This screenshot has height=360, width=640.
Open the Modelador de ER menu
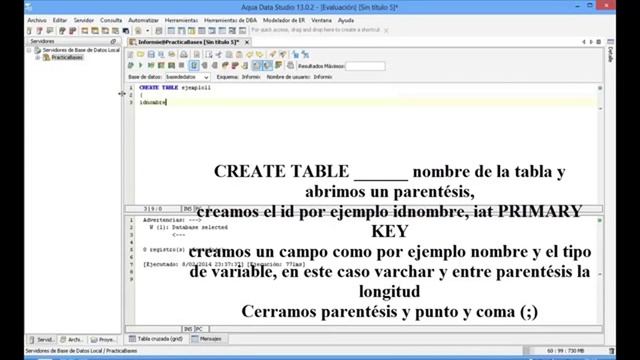point(284,20)
